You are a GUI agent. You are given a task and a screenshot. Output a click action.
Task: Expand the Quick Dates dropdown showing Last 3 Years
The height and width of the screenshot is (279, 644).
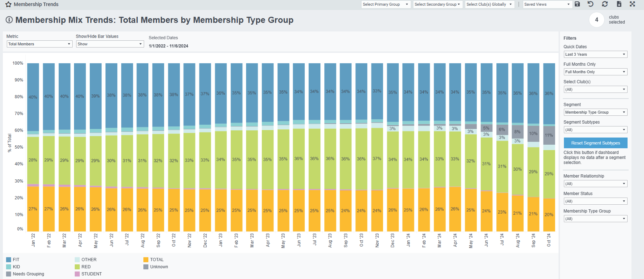(595, 54)
